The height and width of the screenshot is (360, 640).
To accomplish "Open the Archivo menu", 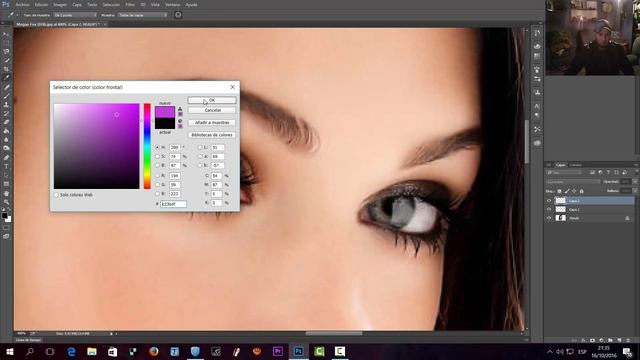I will (22, 5).
